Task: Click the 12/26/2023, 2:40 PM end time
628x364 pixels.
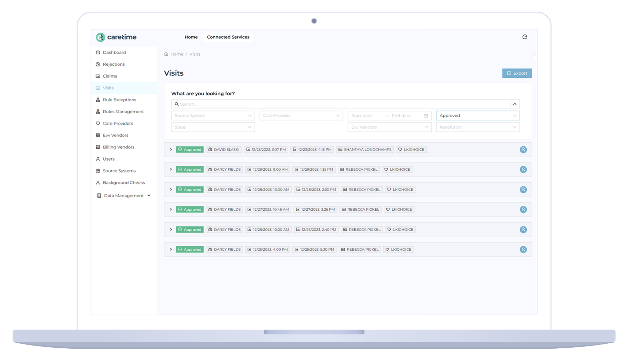Action: tap(316, 230)
